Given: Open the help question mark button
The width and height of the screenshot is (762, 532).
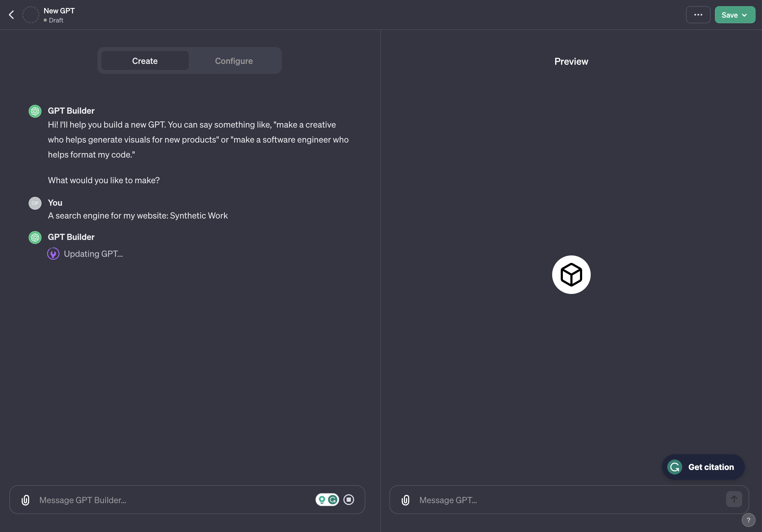Looking at the screenshot, I should pyautogui.click(x=748, y=520).
